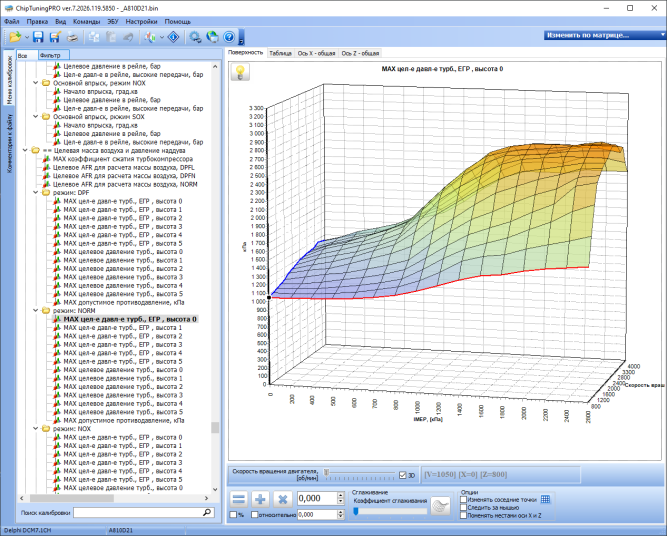
Task: Switch to the Таблица tab
Action: coord(280,53)
